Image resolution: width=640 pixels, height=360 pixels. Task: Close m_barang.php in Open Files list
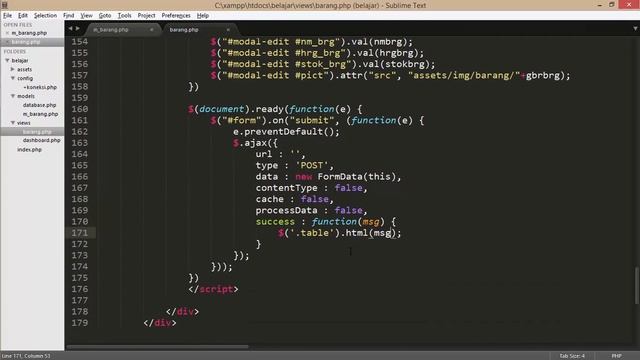[x=7, y=33]
